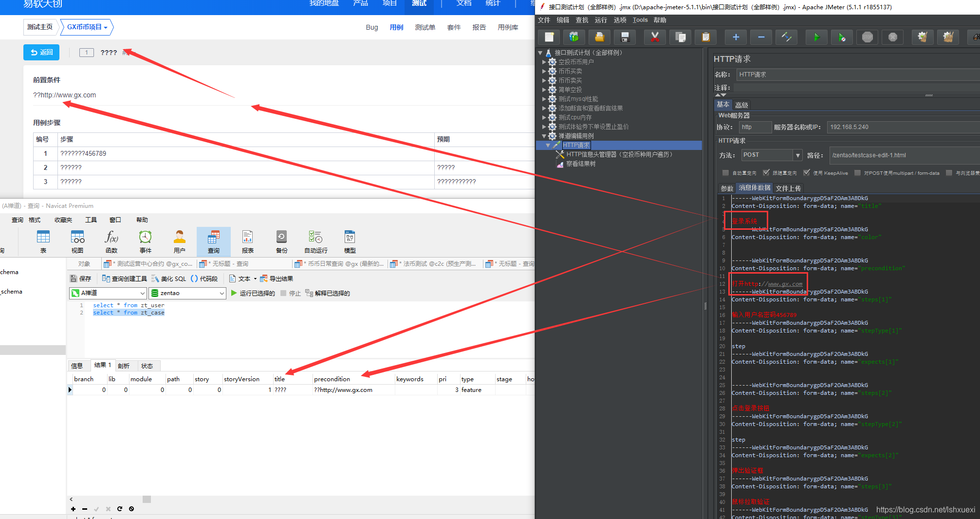Open ZenTao Bug navigation link

(372, 27)
